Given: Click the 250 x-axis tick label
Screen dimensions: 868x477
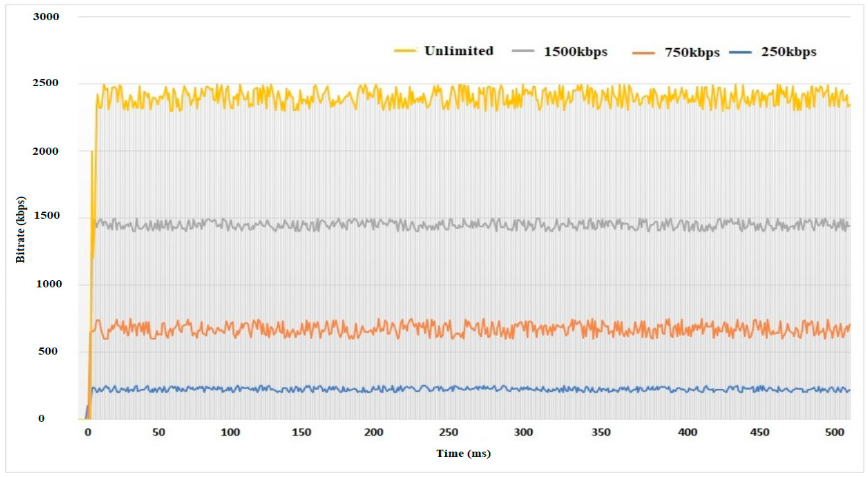Looking at the screenshot, I should (x=448, y=432).
